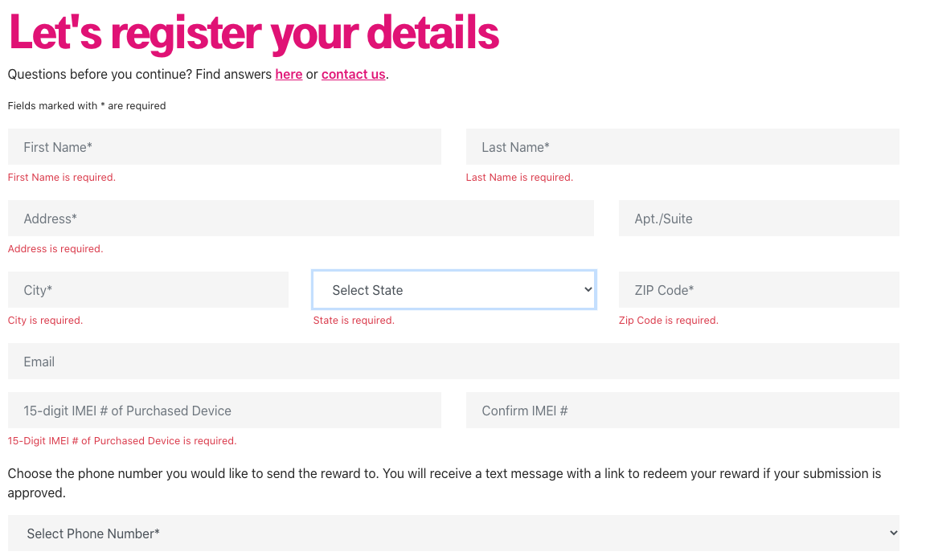The image size is (926, 560).
Task: Expand the Select Phone Number dropdown
Action: point(453,533)
